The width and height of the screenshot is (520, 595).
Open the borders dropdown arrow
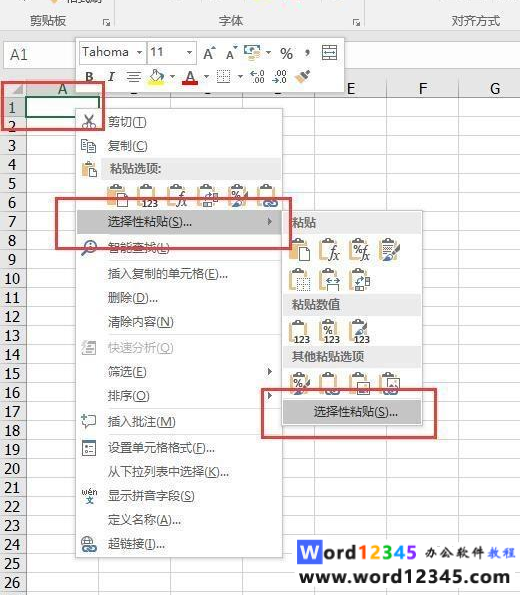pyautogui.click(x=240, y=77)
